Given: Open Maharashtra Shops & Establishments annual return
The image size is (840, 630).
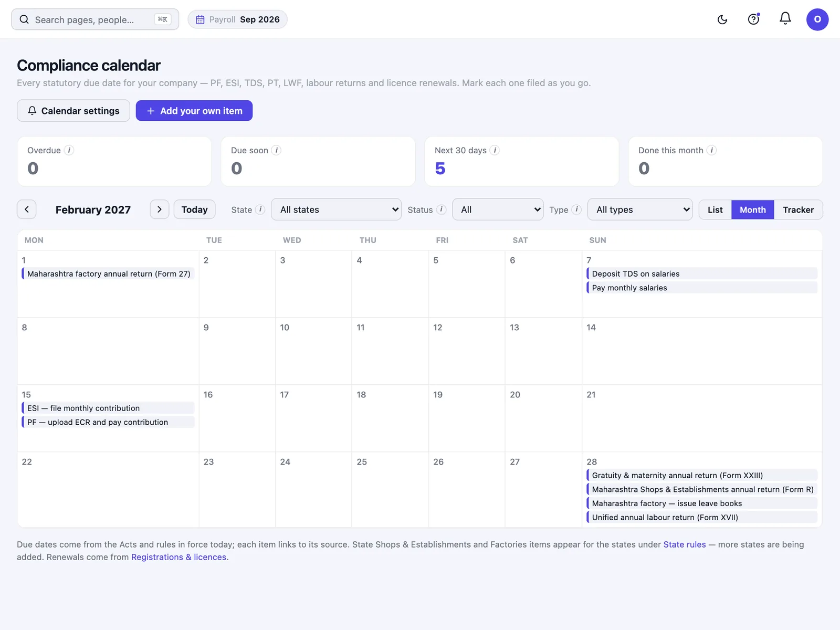Looking at the screenshot, I should tap(702, 489).
